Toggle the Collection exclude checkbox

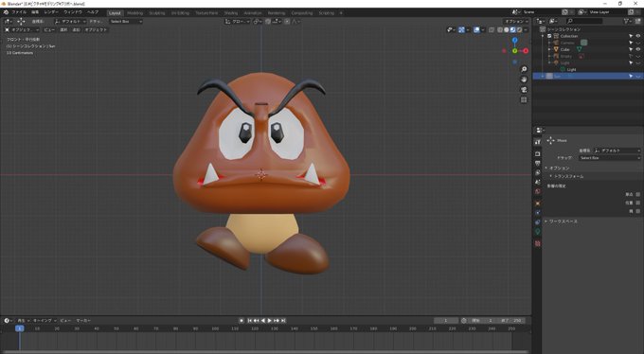pos(549,36)
